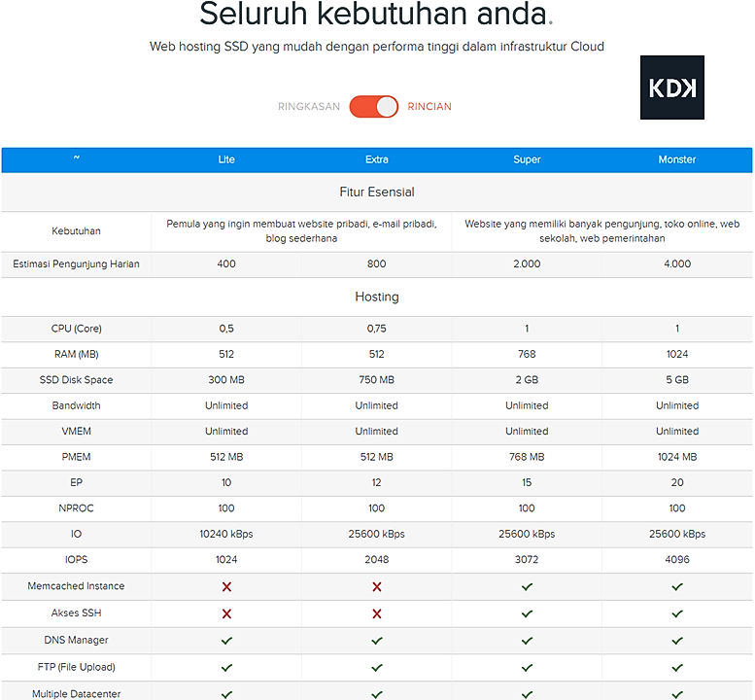Click the 'Website yang memiliki banyak pengunjung' description
Screen dimensions: 755x700
(601, 230)
